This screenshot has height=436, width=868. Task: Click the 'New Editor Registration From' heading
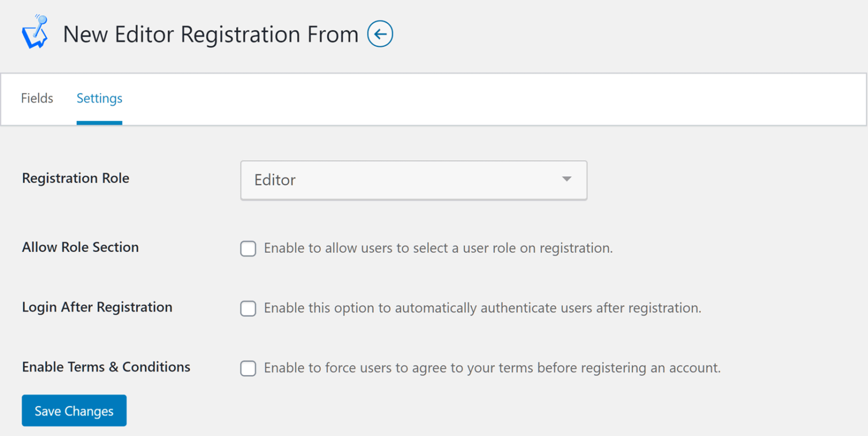210,34
